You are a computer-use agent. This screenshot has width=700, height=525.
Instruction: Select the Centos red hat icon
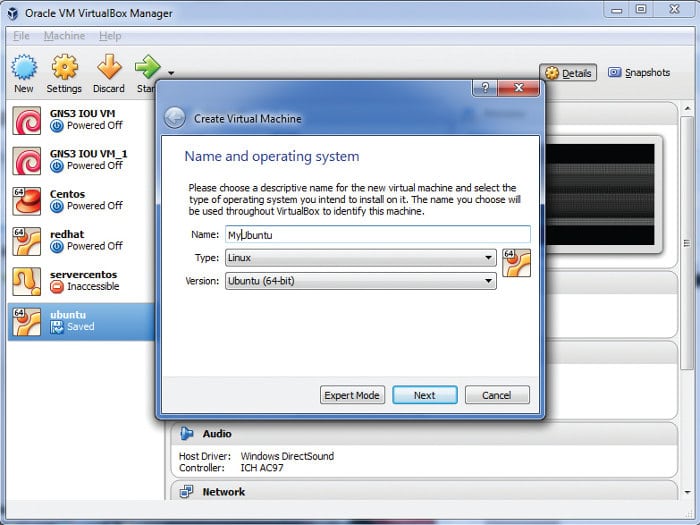click(x=27, y=201)
